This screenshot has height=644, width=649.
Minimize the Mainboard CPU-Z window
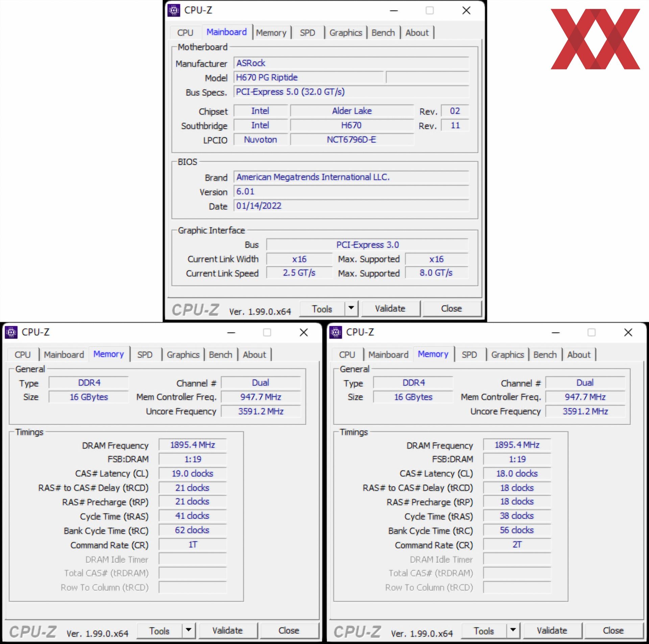(x=394, y=10)
